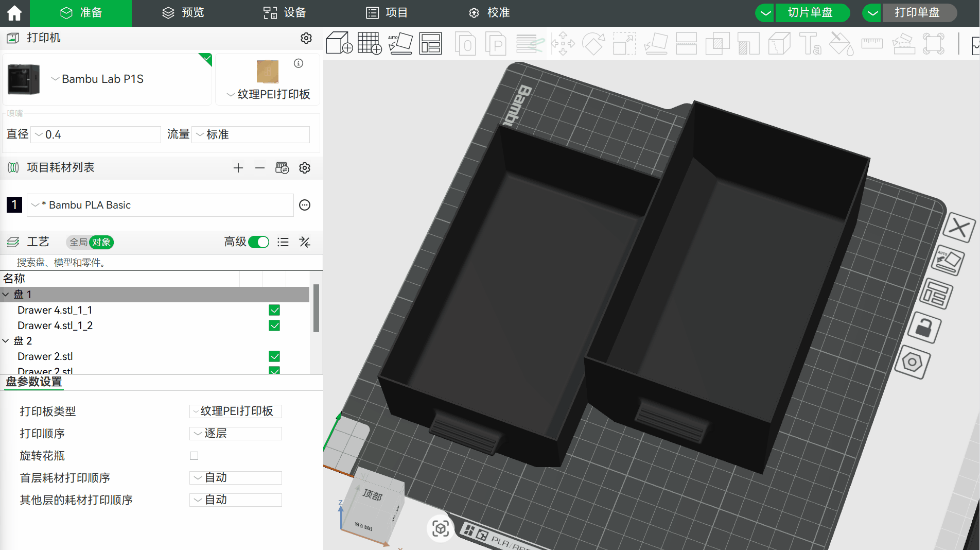Open nozzle diameter 0.4 dropdown
Viewport: 980px width, 550px height.
click(x=96, y=134)
